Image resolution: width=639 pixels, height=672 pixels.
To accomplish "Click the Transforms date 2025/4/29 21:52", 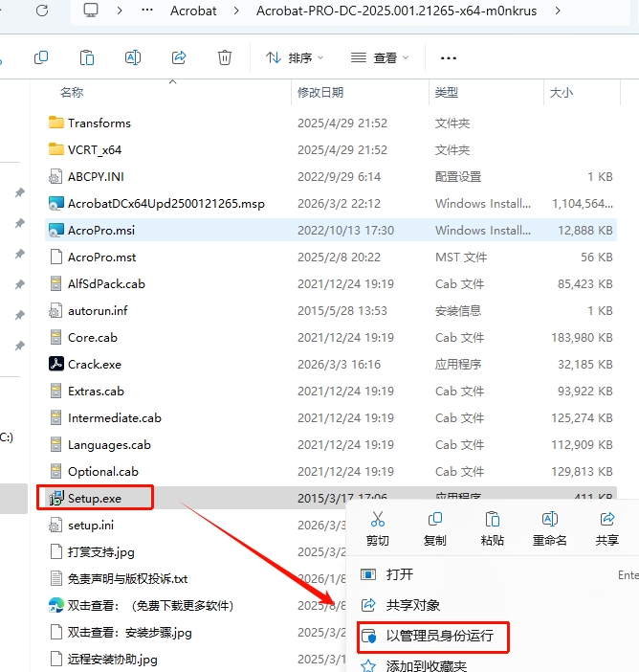I will coord(342,123).
